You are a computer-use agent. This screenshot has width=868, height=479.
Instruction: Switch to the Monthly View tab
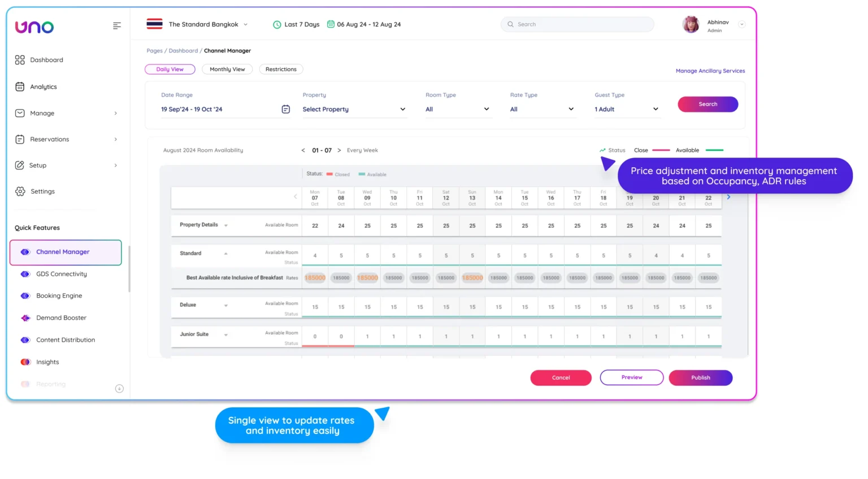(227, 69)
